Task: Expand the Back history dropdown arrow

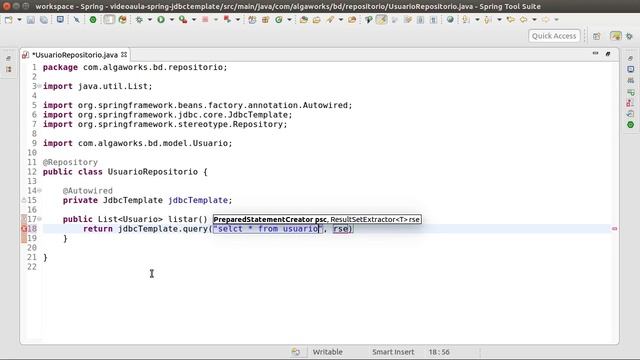Action: coord(534,20)
